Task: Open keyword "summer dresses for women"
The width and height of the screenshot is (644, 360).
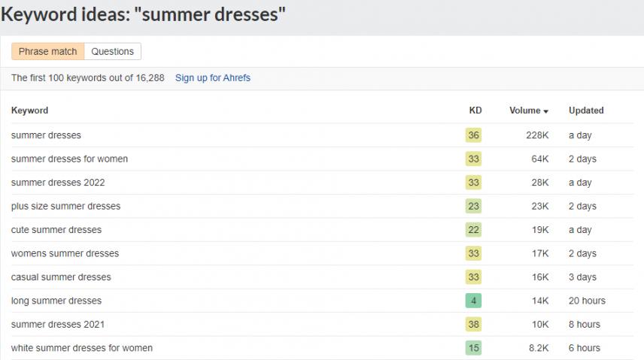Action: [69, 159]
